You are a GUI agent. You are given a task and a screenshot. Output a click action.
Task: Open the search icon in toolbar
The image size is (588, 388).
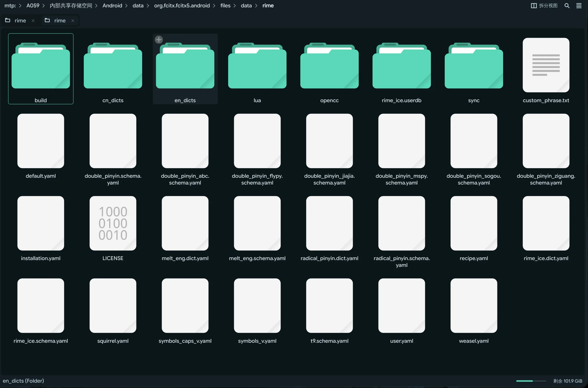pos(567,6)
